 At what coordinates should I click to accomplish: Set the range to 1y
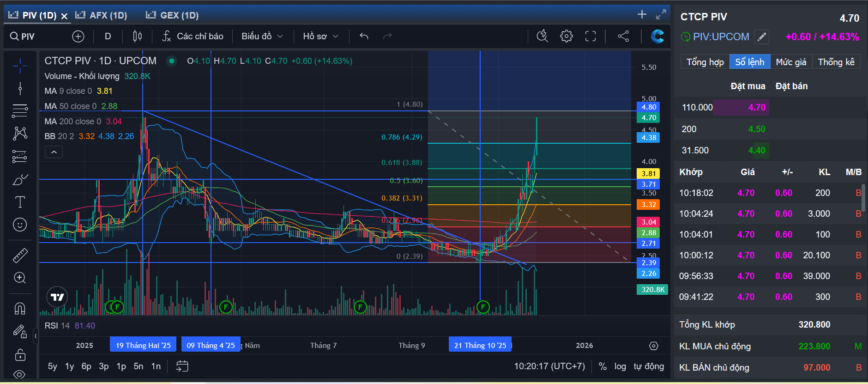(69, 366)
